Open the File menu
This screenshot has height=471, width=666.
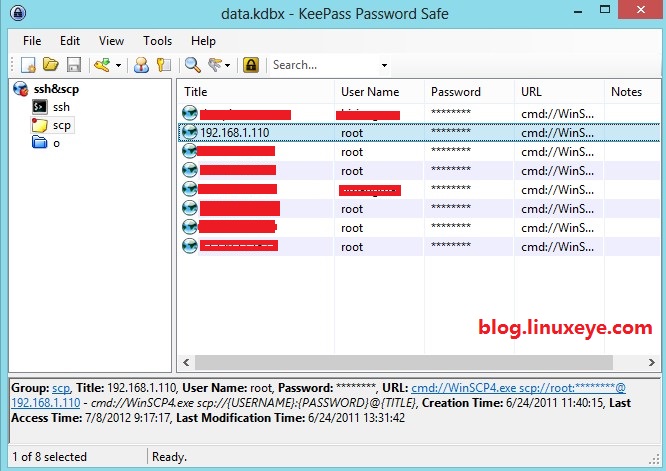[x=32, y=41]
